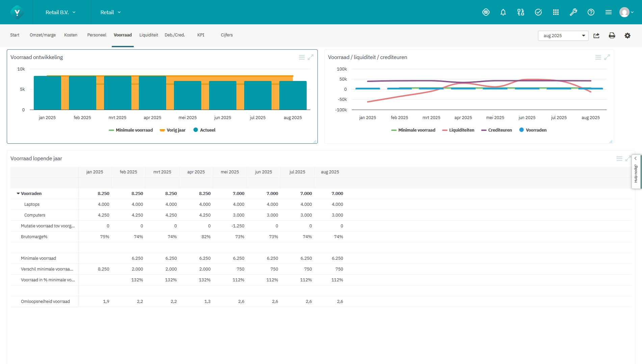This screenshot has width=642, height=364.
Task: Collapse the Voorraden table row
Action: click(x=18, y=194)
